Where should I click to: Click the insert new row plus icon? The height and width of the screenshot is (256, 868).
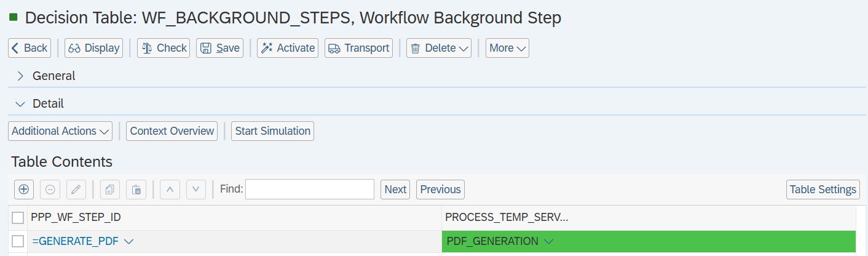click(24, 190)
